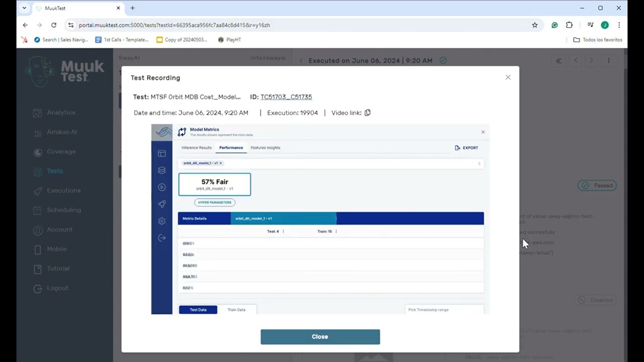Open the TC51703_C51735 test ID link
This screenshot has height=362, width=644.
(x=286, y=97)
